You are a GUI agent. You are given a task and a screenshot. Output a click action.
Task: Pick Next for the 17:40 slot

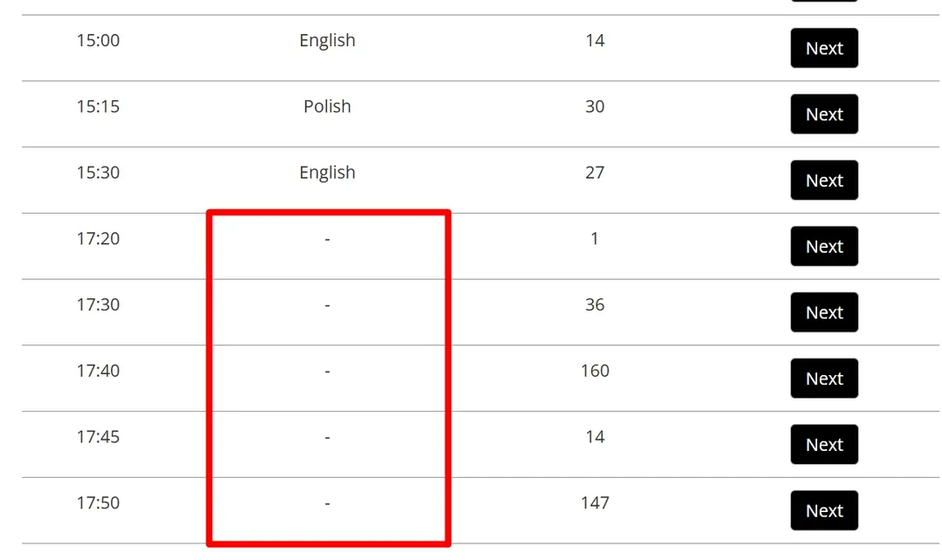coord(823,379)
